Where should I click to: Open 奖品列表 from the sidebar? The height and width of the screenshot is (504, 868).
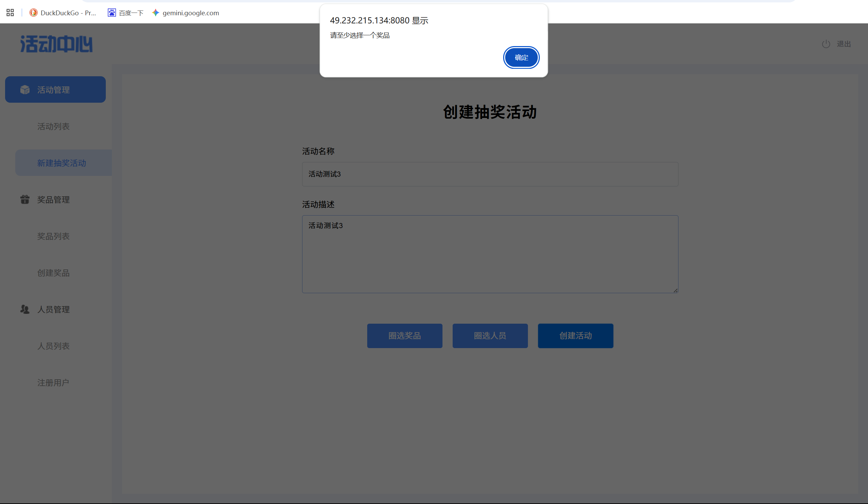(x=53, y=236)
